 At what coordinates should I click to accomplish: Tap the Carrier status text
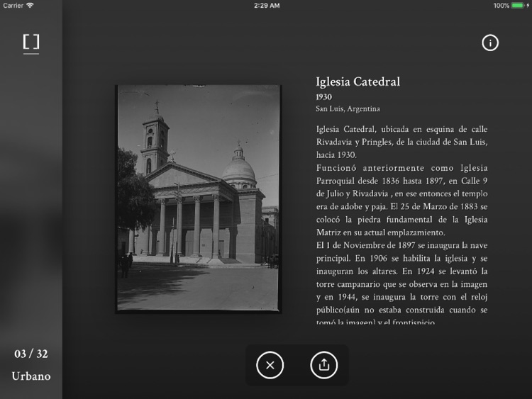[13, 6]
